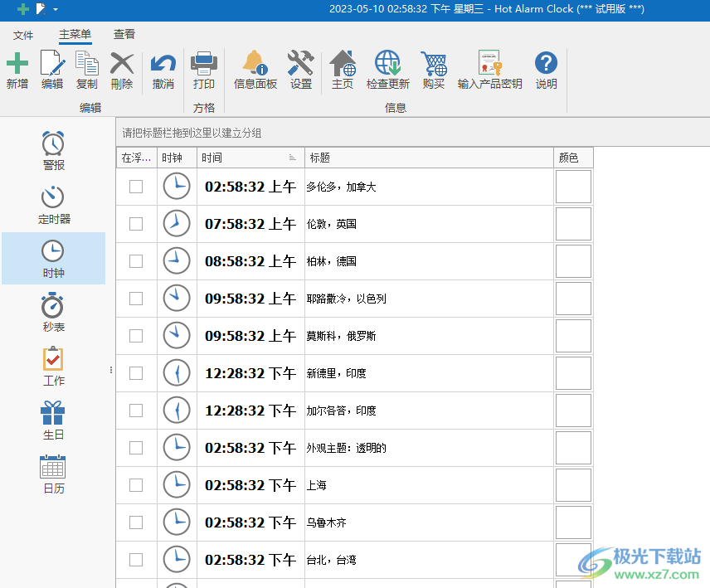Click color swatch for 伦敦，英国
Image resolution: width=710 pixels, height=588 pixels.
[573, 224]
